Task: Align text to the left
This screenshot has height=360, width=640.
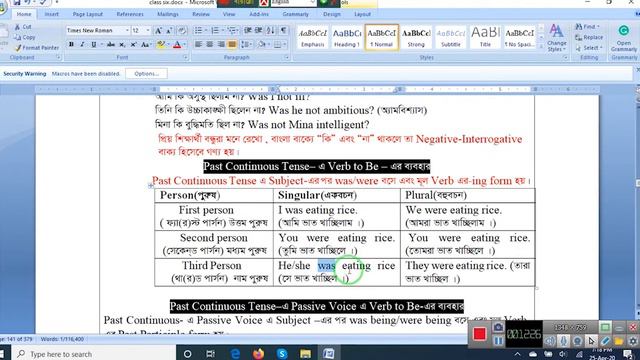Action: [198, 44]
